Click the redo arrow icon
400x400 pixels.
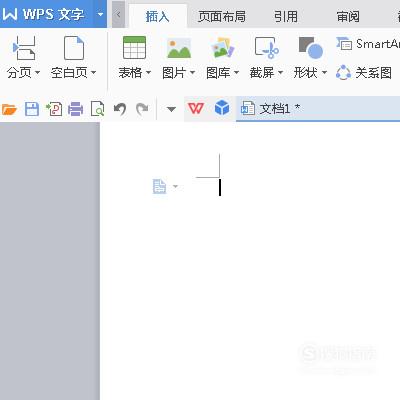click(x=142, y=109)
